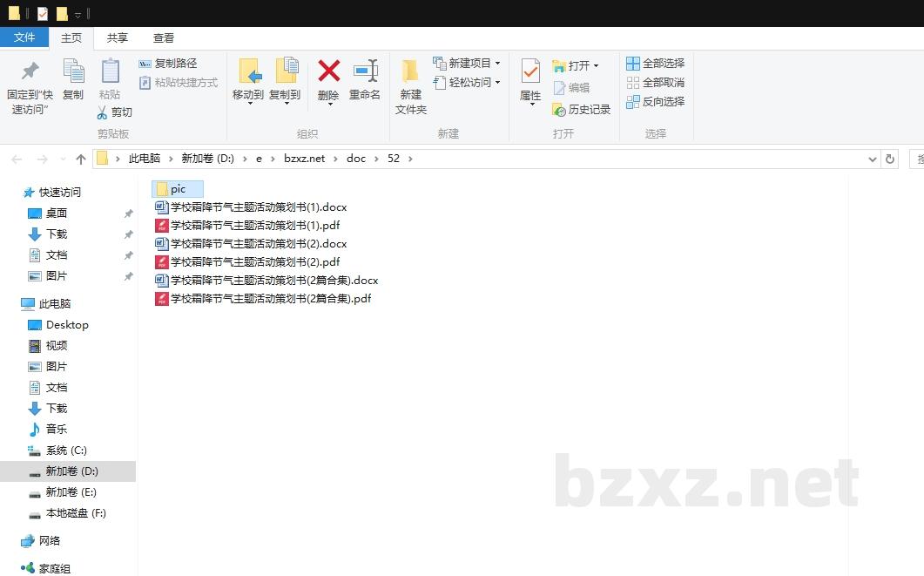
Task: Open the View (查看) ribbon tab
Action: click(x=163, y=38)
